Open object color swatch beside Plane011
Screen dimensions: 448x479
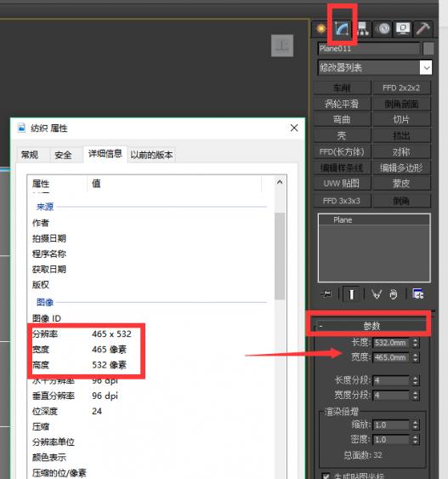428,48
